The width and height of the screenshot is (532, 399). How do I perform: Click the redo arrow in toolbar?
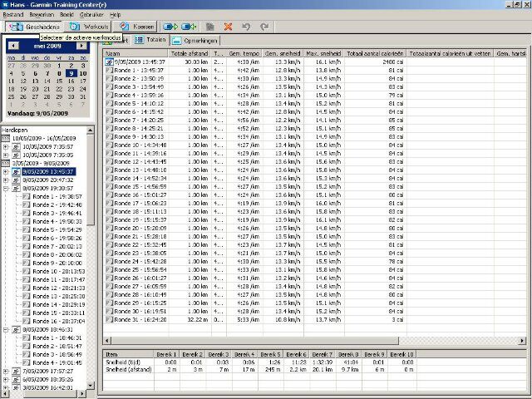(262, 27)
